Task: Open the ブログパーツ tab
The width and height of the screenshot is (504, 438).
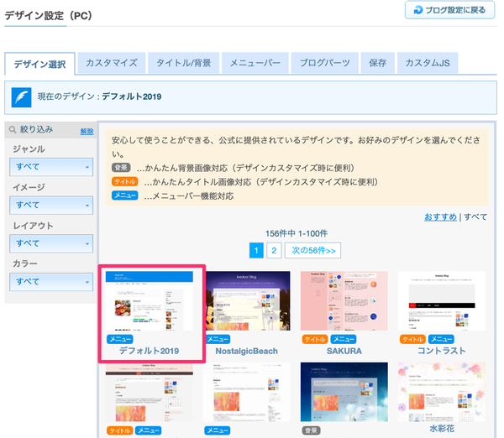Action: coord(324,63)
